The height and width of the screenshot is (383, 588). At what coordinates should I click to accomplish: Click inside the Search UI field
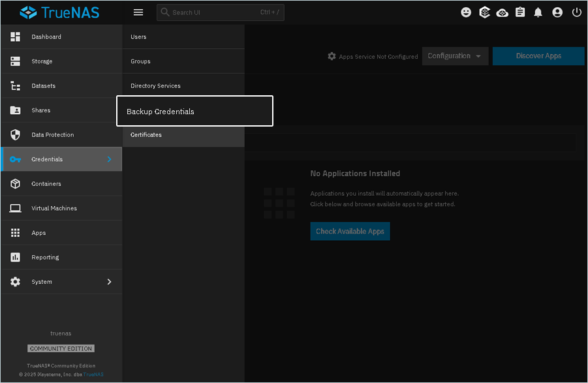pyautogui.click(x=215, y=12)
